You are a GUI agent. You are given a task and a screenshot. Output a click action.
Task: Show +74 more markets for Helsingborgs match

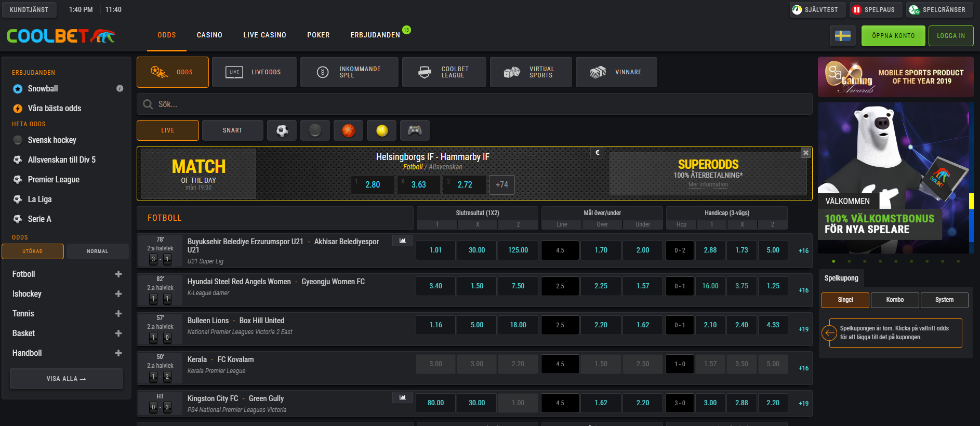pyautogui.click(x=502, y=184)
